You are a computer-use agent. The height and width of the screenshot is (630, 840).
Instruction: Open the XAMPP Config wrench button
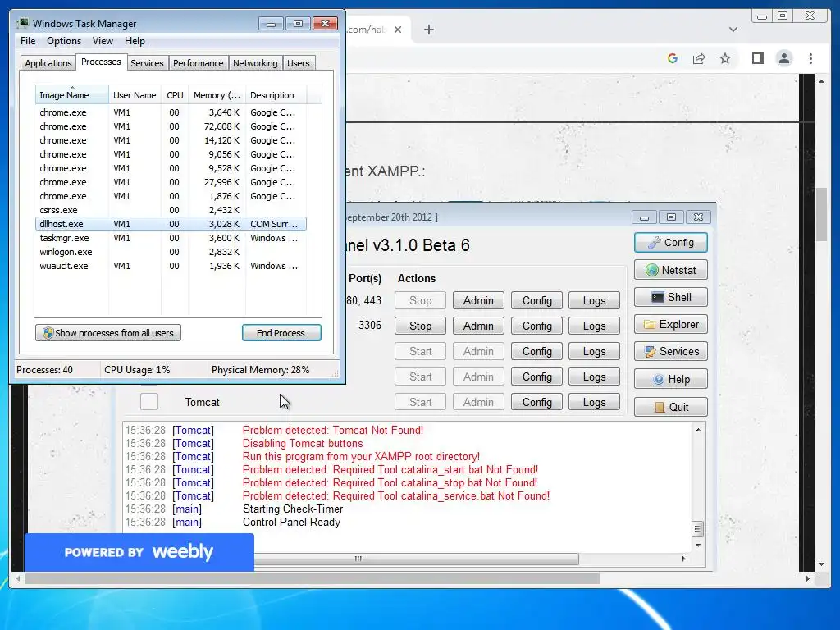pos(671,243)
